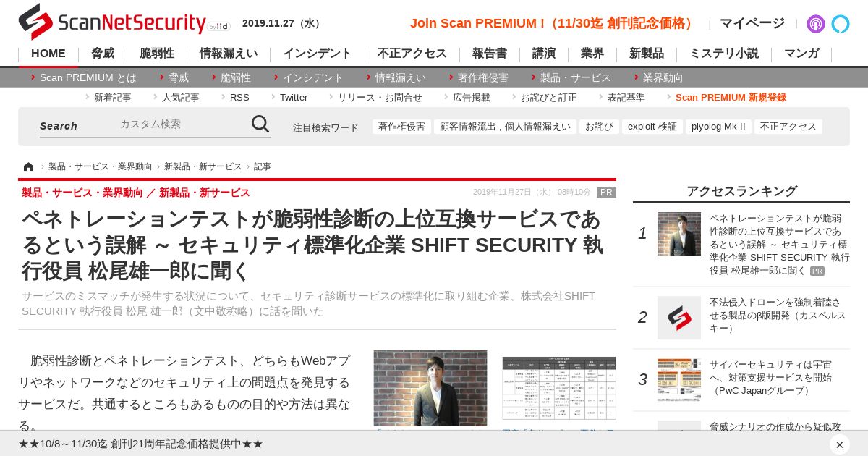Open the 新着記事 link

113,97
